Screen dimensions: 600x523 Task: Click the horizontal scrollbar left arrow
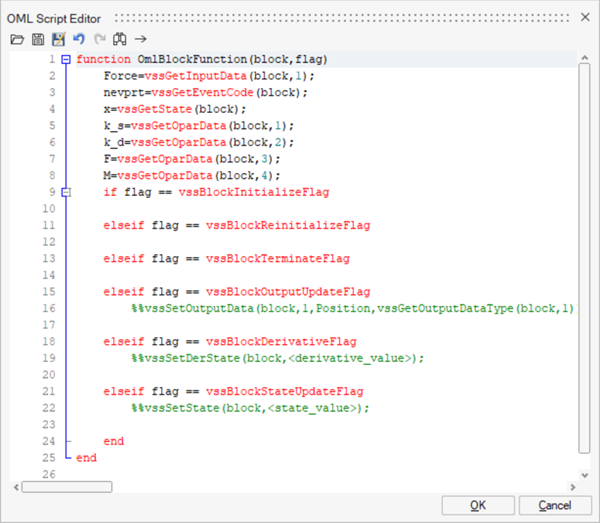(17, 485)
